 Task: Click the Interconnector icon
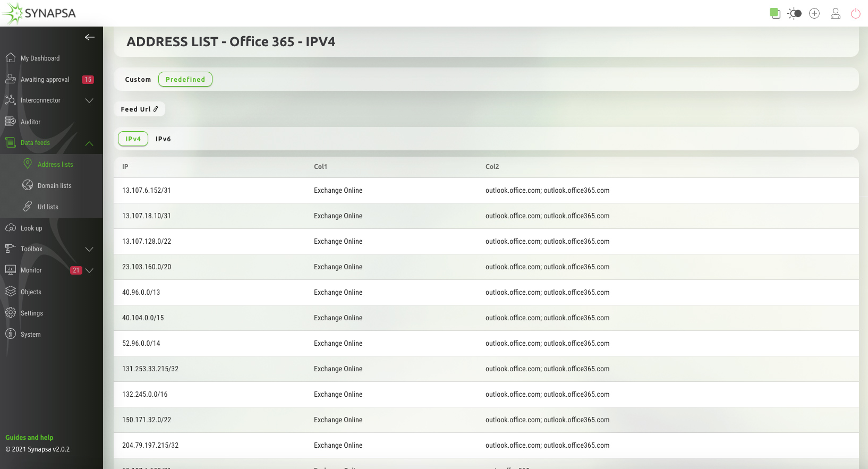pyautogui.click(x=10, y=100)
